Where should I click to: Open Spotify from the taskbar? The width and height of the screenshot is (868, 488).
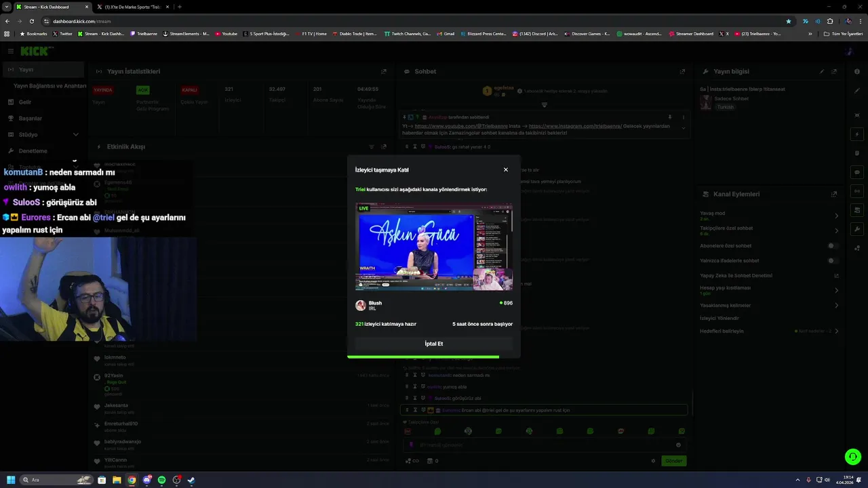pyautogui.click(x=161, y=480)
